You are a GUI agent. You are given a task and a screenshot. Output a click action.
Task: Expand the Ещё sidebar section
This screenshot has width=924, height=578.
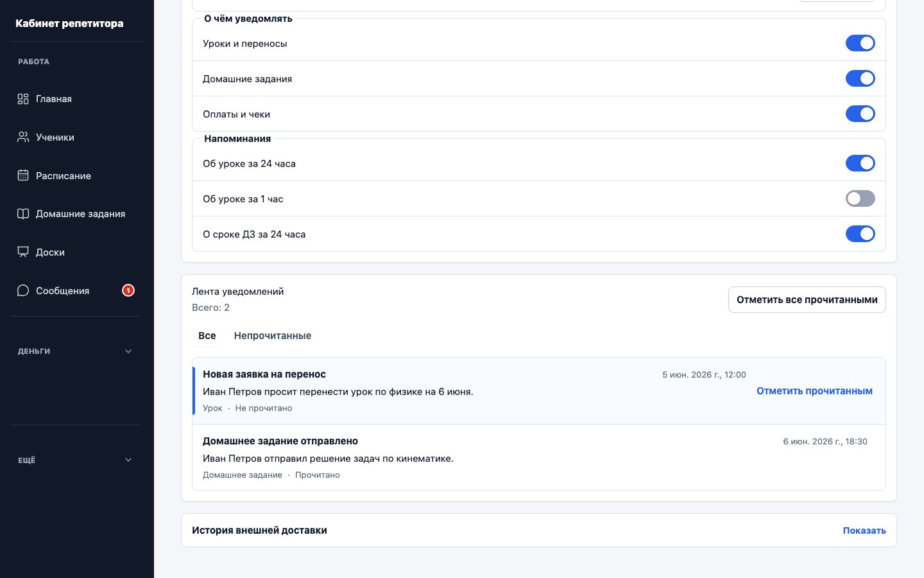point(76,460)
